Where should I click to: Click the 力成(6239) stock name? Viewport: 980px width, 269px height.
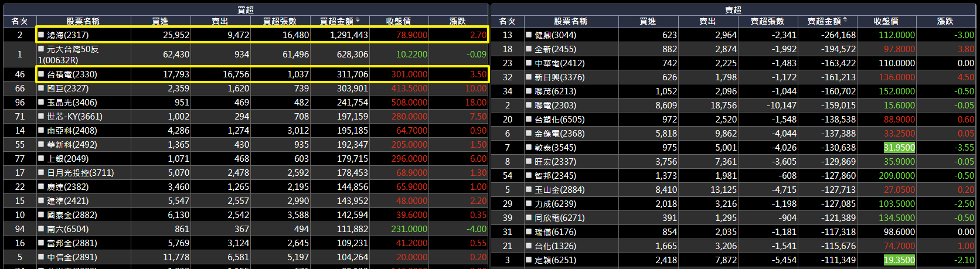555,203
